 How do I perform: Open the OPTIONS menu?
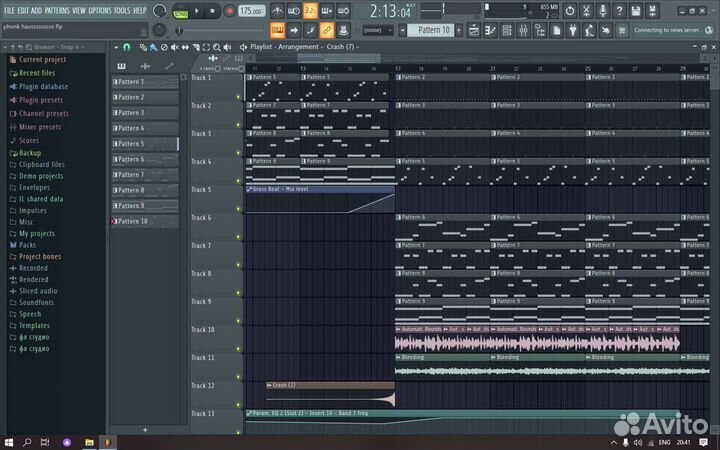[100, 10]
